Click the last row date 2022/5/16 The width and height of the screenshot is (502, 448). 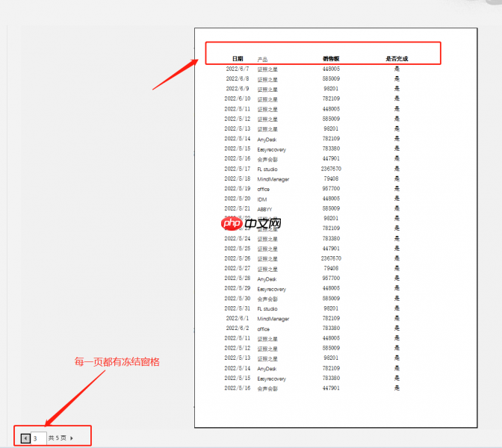click(238, 388)
